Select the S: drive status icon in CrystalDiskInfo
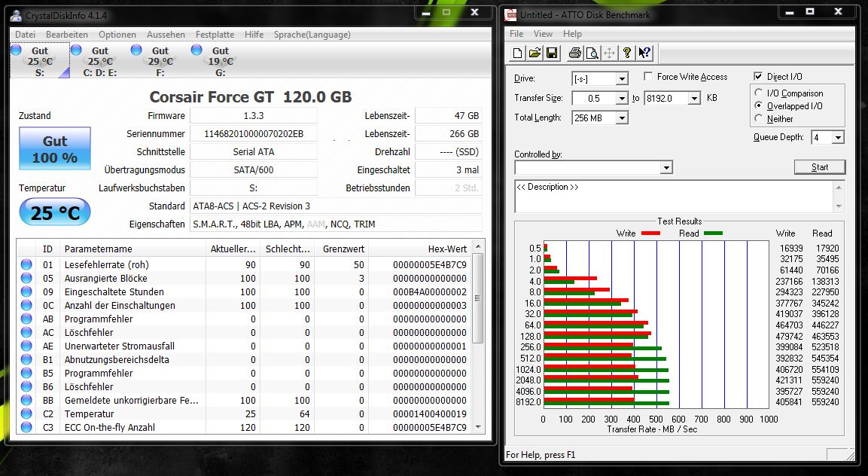 (16, 50)
